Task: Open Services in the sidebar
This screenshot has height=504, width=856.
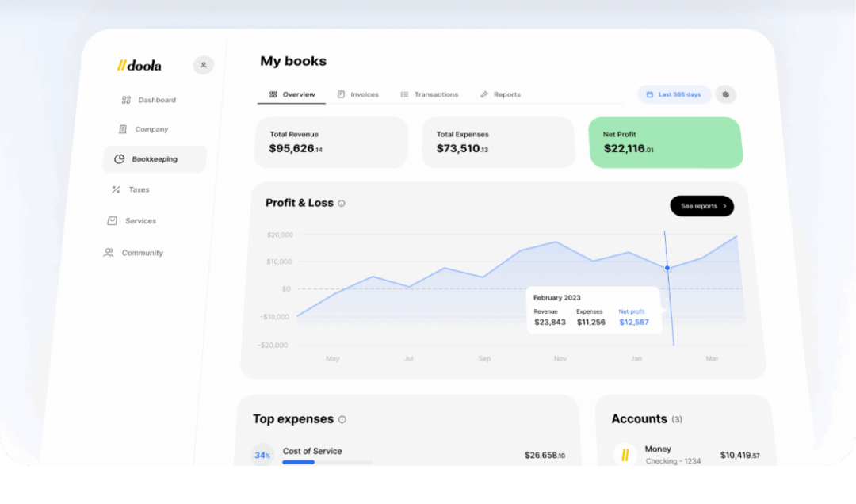Action: pos(132,220)
